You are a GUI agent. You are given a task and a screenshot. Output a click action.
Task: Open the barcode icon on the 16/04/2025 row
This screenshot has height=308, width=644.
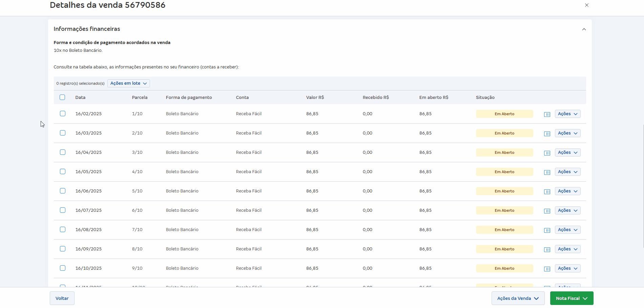pyautogui.click(x=547, y=153)
